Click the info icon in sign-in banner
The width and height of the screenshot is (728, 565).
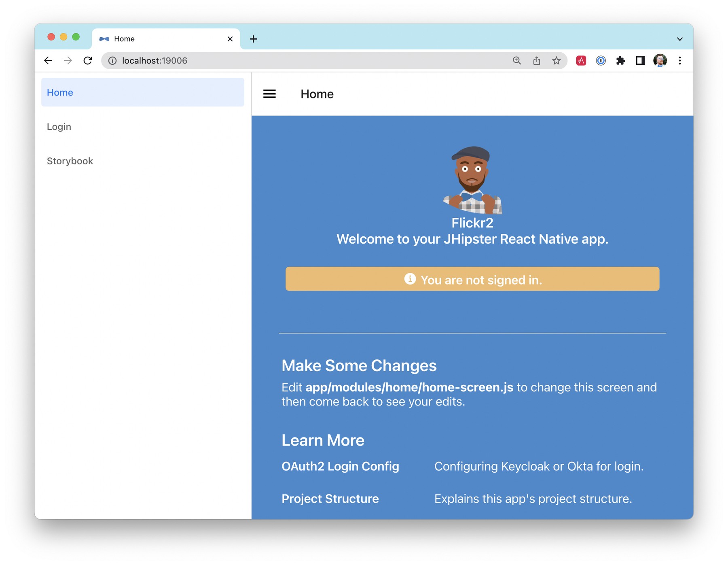pyautogui.click(x=410, y=279)
